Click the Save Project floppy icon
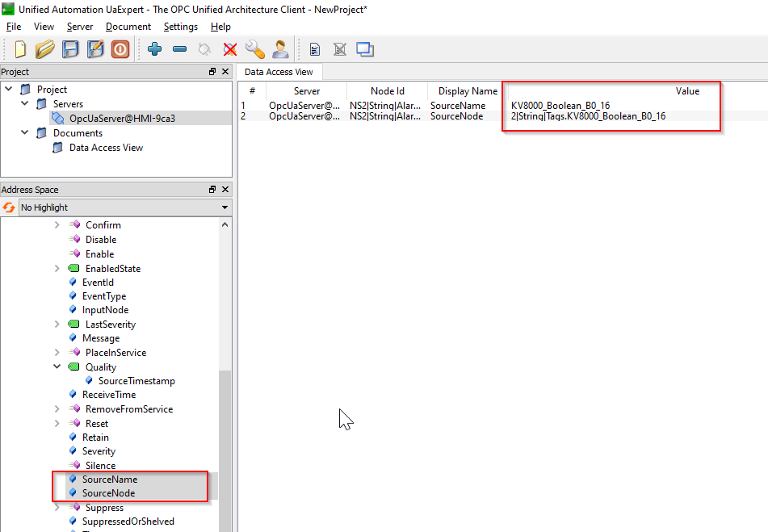Screen dimensions: 768x532 pos(70,49)
